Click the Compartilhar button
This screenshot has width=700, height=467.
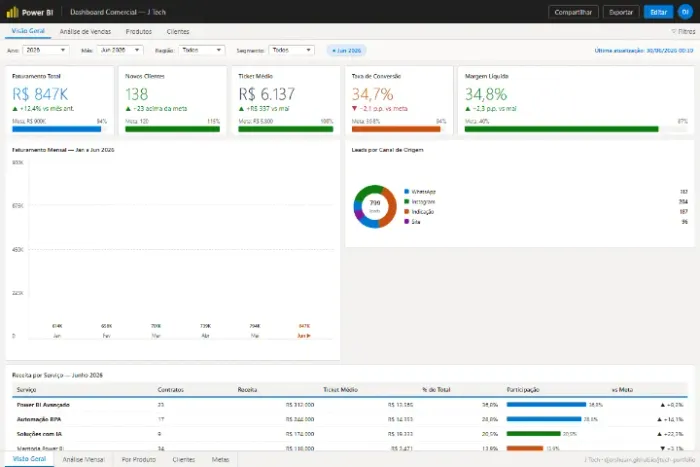pyautogui.click(x=573, y=12)
